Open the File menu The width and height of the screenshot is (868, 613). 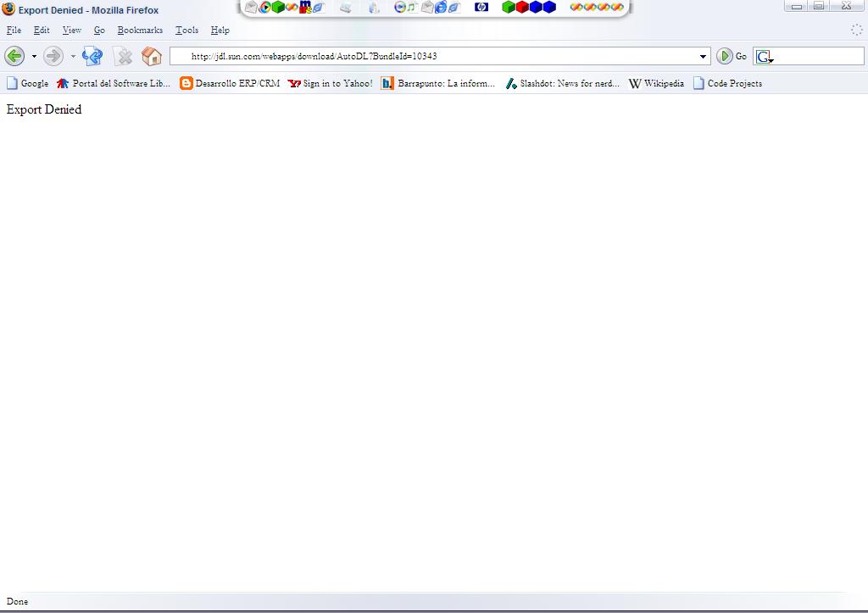pos(14,30)
